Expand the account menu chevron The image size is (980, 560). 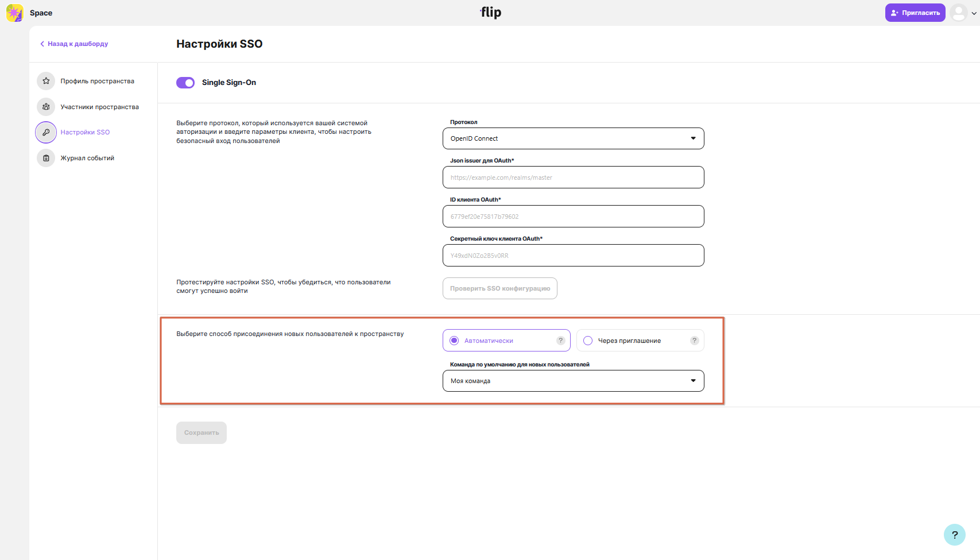[974, 13]
